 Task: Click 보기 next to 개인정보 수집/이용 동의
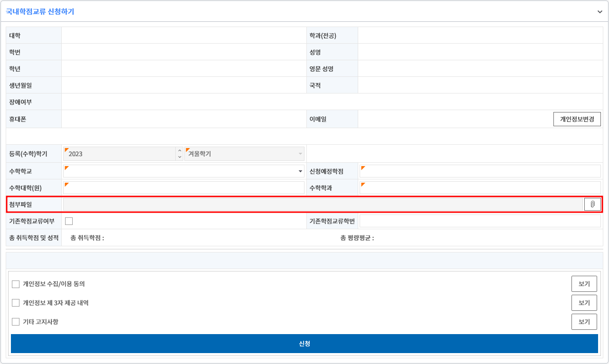tap(584, 284)
